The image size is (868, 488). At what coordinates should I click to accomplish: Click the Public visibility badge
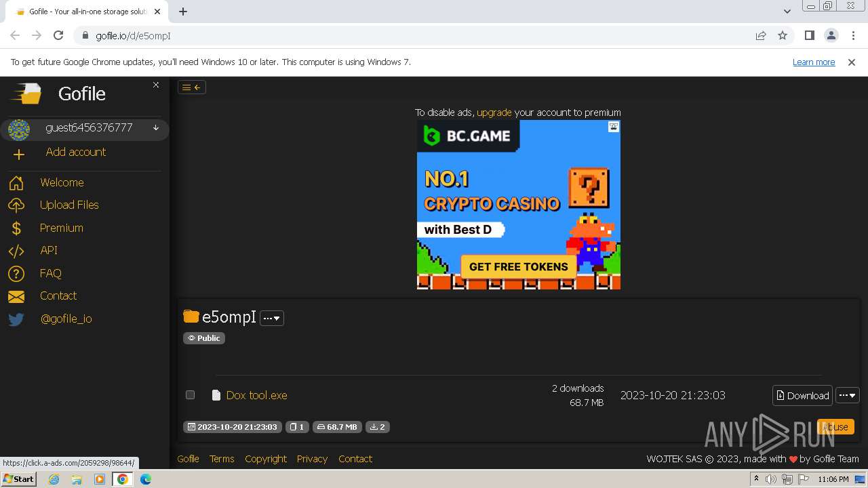(x=204, y=338)
